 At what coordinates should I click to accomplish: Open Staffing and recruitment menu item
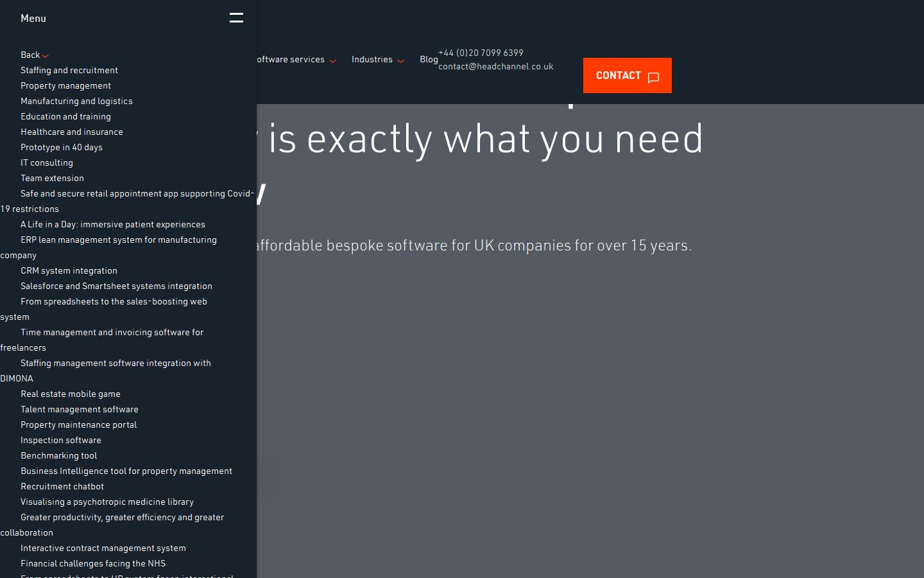pyautogui.click(x=69, y=71)
